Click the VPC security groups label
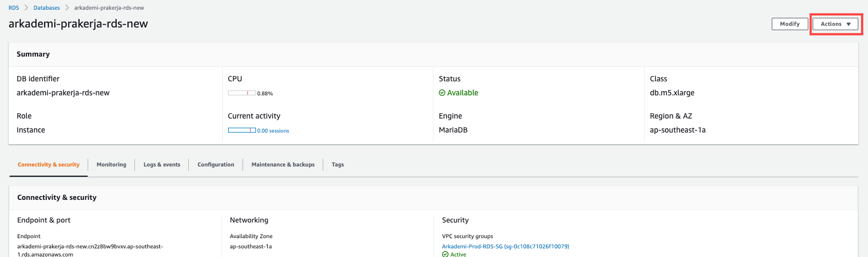 tap(467, 236)
